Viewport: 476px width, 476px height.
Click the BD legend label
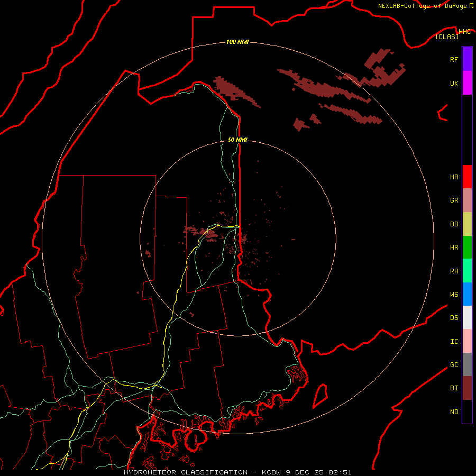tap(454, 224)
